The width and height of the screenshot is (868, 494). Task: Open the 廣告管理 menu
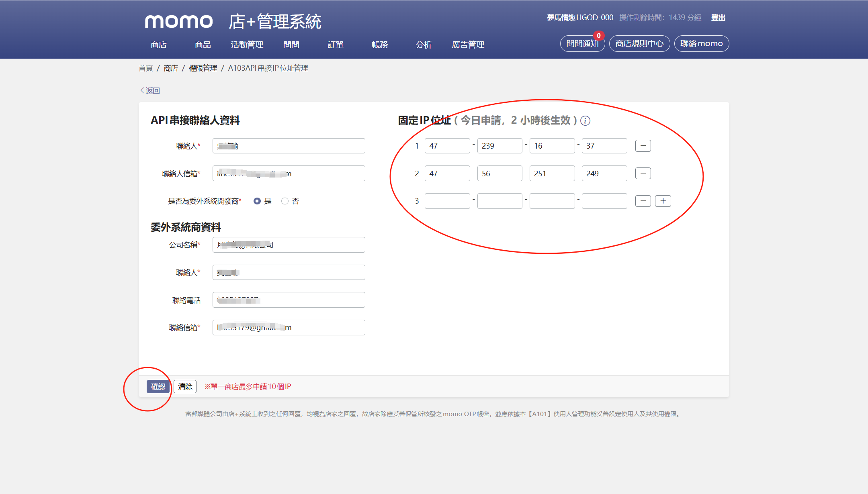tap(468, 45)
